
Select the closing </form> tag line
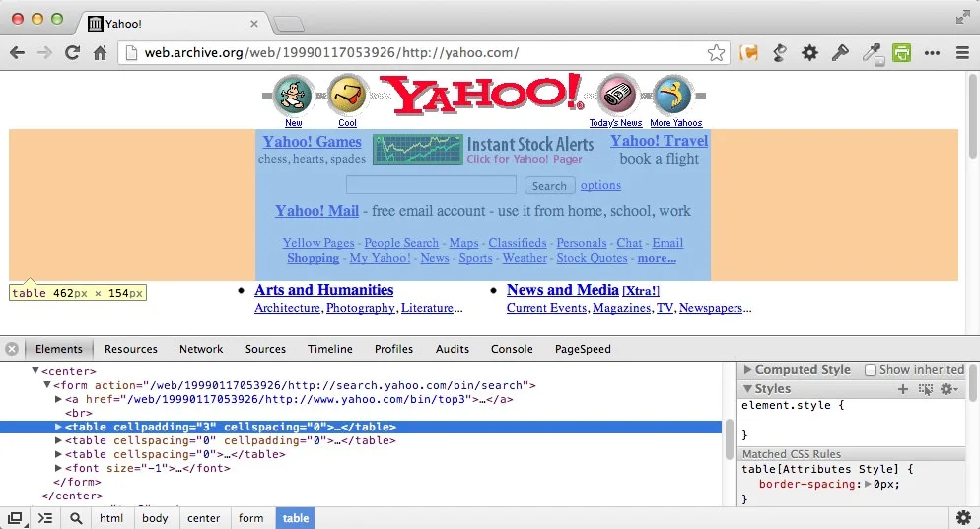tap(77, 482)
